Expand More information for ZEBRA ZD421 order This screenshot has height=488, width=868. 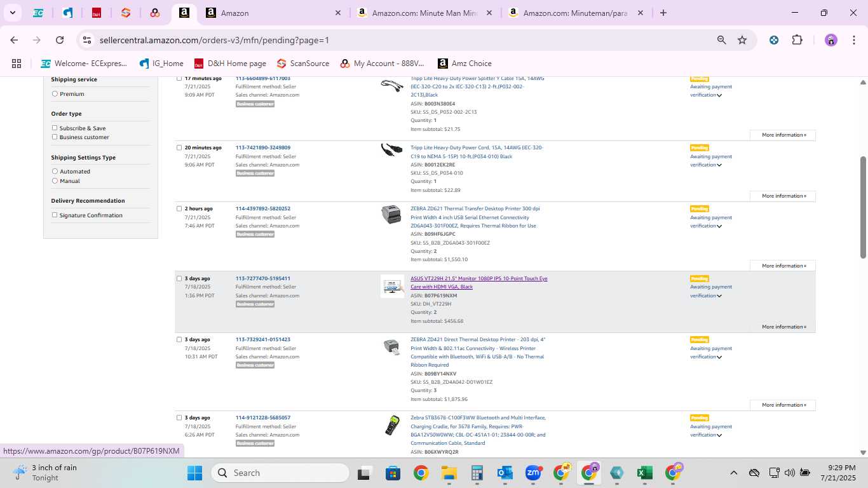pyautogui.click(x=783, y=405)
